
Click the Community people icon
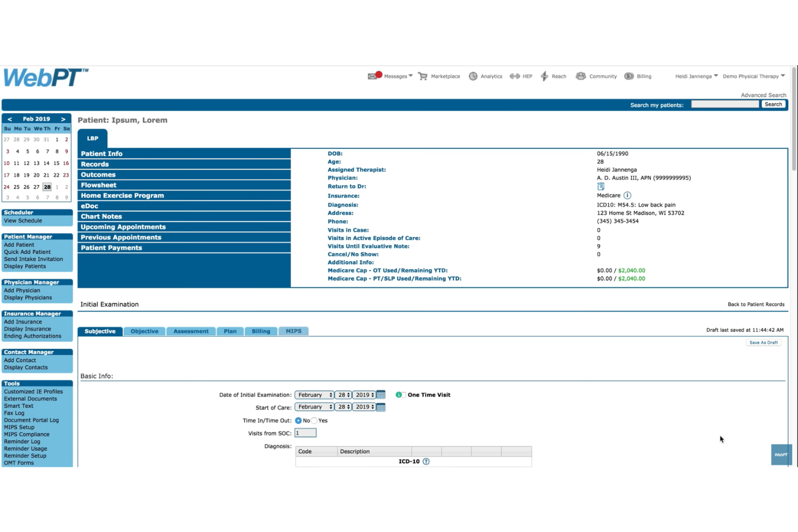point(581,76)
